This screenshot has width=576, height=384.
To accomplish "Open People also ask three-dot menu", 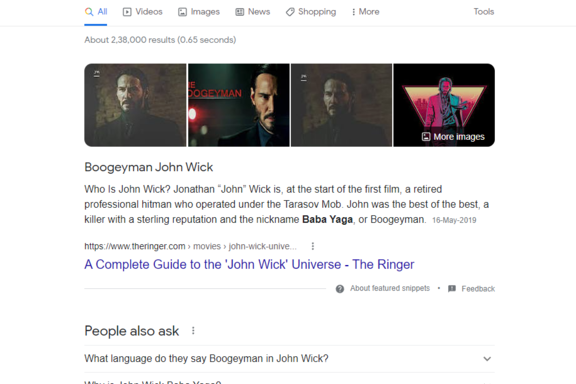I will (193, 331).
